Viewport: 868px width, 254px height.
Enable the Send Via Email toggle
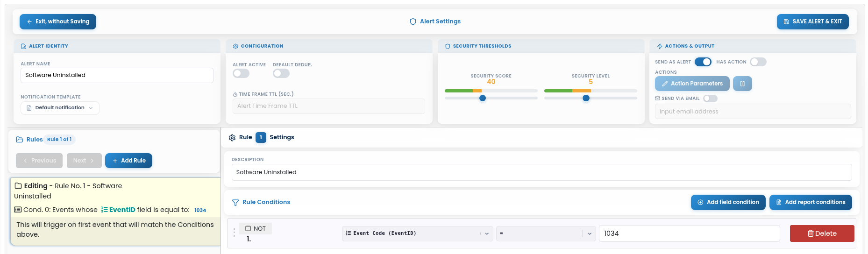pyautogui.click(x=710, y=99)
